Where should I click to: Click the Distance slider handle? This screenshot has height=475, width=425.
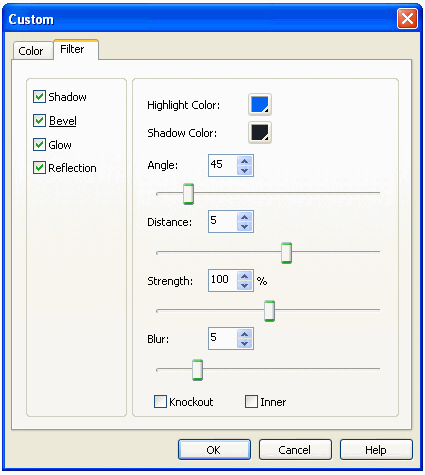286,253
